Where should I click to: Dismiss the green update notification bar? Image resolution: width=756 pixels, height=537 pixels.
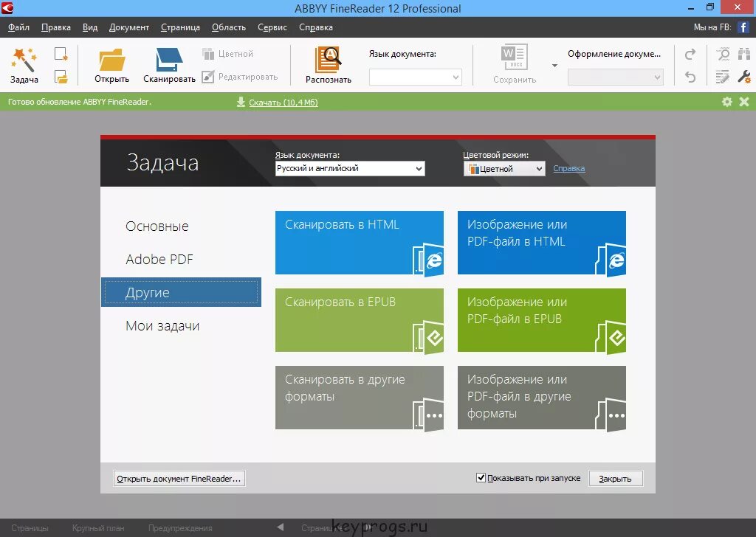click(744, 102)
